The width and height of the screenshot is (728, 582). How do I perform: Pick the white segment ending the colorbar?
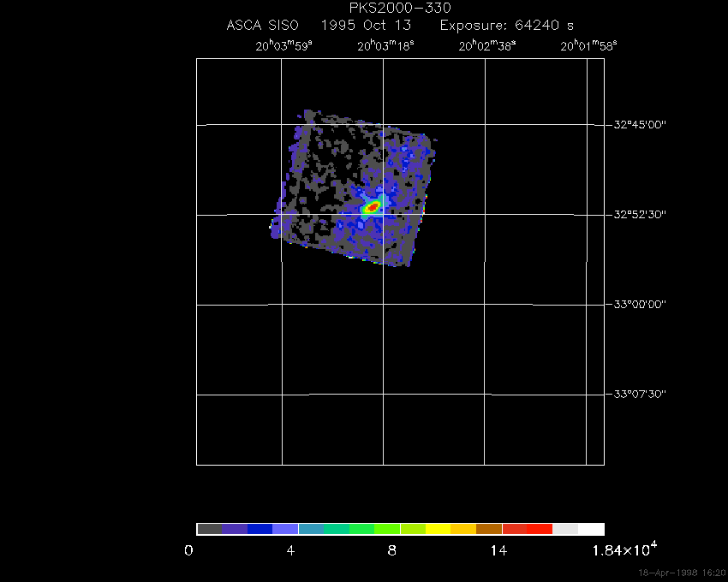click(x=591, y=529)
